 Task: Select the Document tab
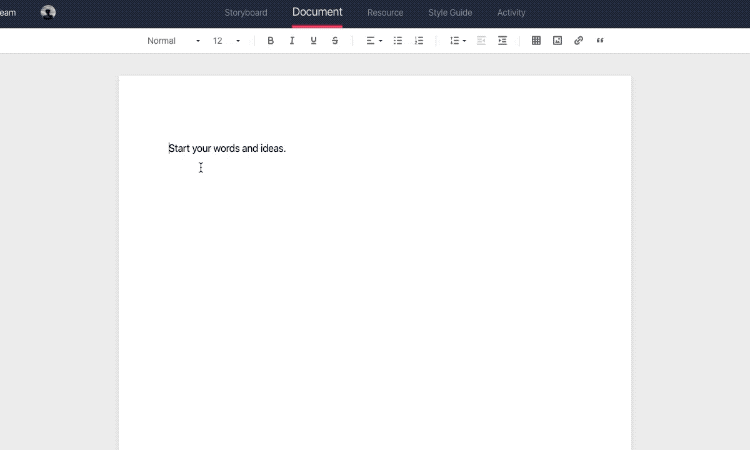(x=317, y=12)
